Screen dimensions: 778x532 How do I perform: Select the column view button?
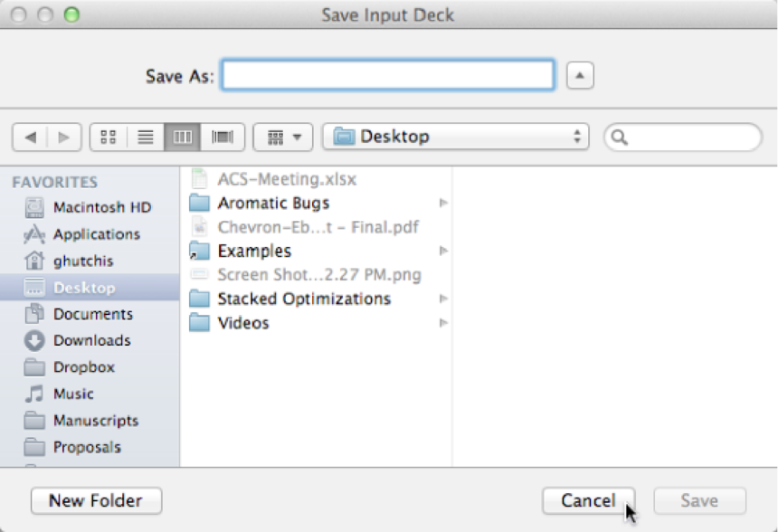tap(183, 138)
